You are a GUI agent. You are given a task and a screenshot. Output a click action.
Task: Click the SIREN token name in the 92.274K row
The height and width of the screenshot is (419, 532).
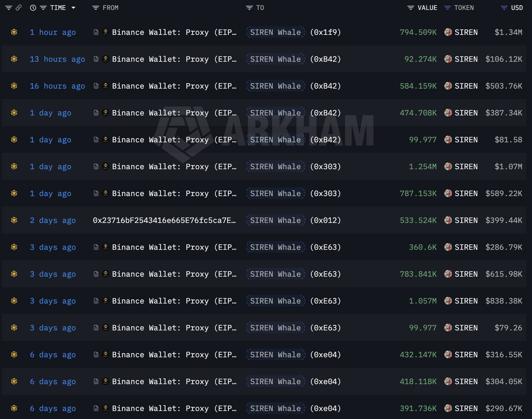(466, 59)
